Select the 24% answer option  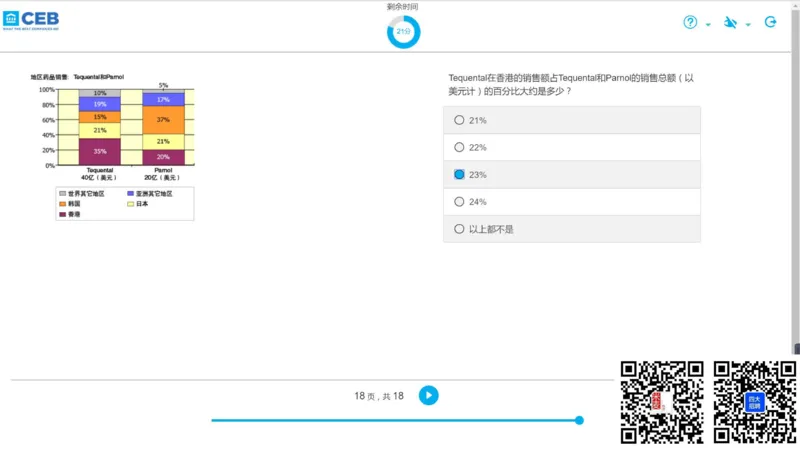point(572,202)
